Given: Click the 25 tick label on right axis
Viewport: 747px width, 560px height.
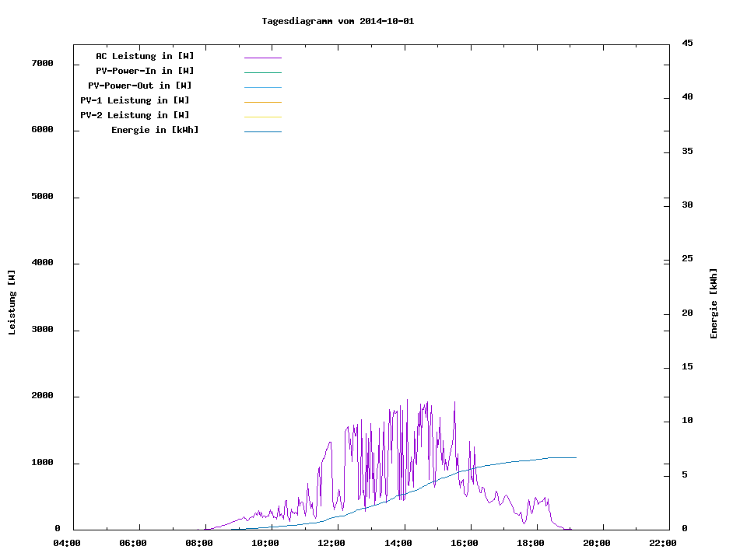Looking at the screenshot, I should coord(687,258).
